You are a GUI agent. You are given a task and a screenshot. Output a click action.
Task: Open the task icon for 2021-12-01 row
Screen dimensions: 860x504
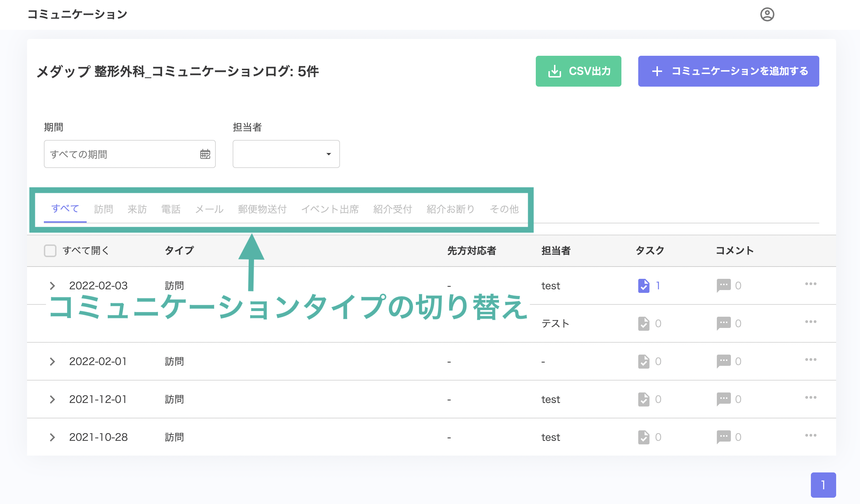[644, 399]
